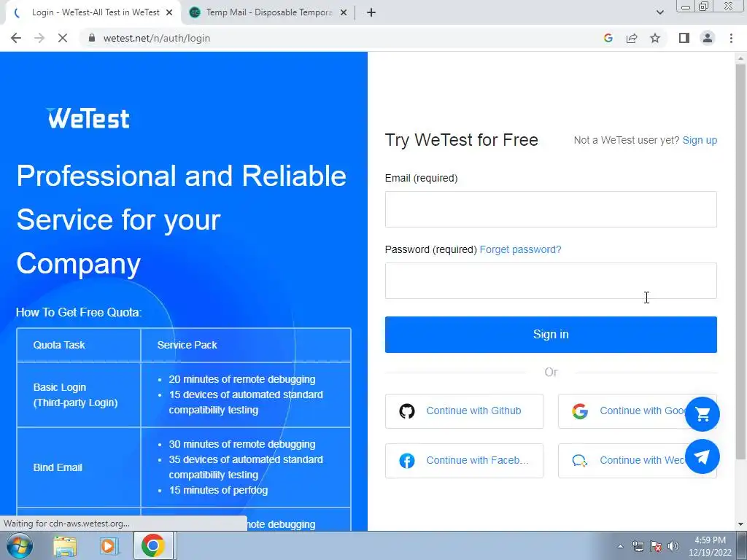Focus the Password input field
The image size is (747, 560).
(x=551, y=281)
